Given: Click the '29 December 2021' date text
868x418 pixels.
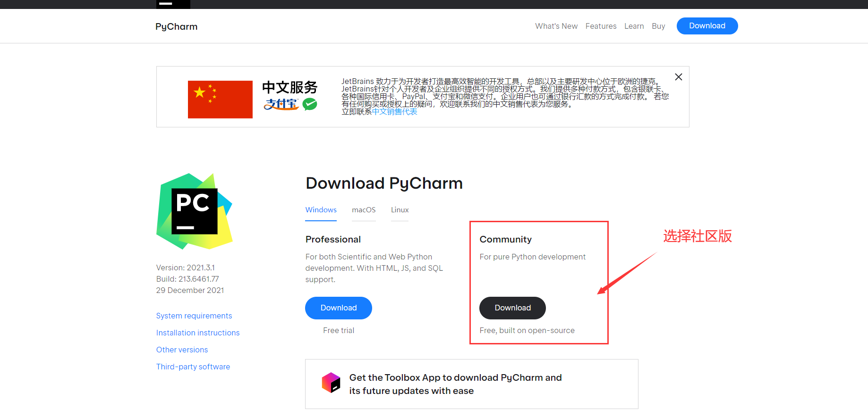Looking at the screenshot, I should point(190,290).
